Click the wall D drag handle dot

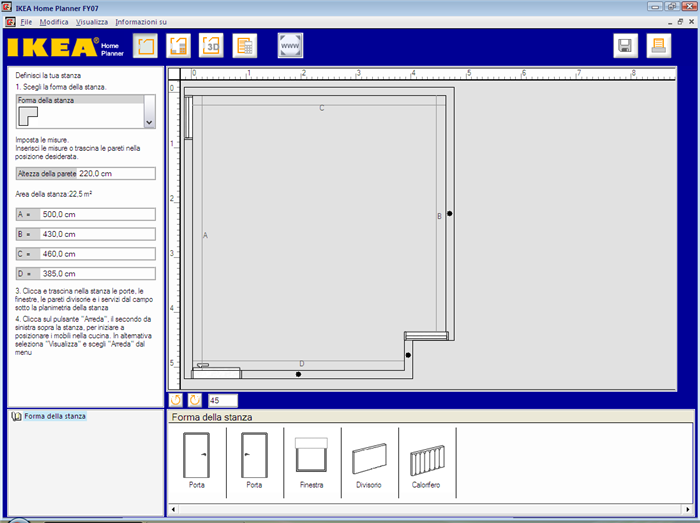(298, 374)
